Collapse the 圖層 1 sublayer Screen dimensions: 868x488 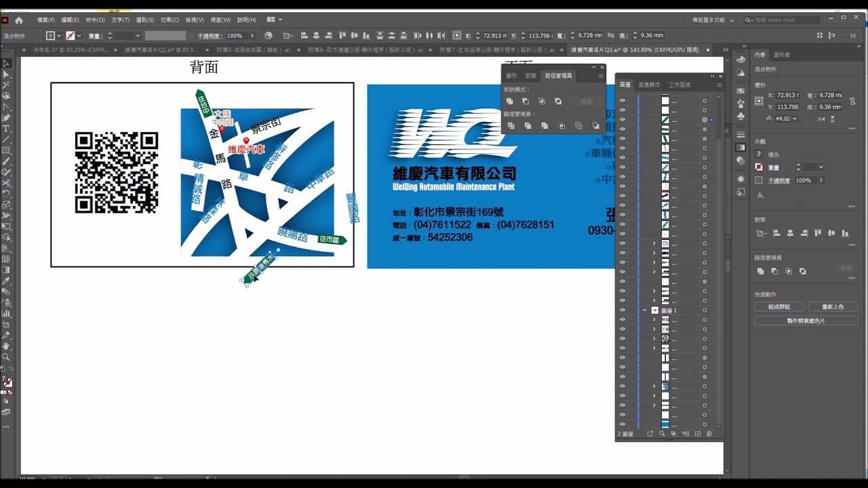[x=645, y=310]
